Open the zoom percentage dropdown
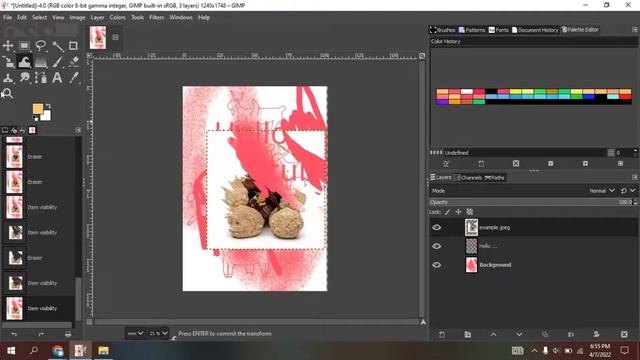This screenshot has width=640, height=360. point(158,333)
